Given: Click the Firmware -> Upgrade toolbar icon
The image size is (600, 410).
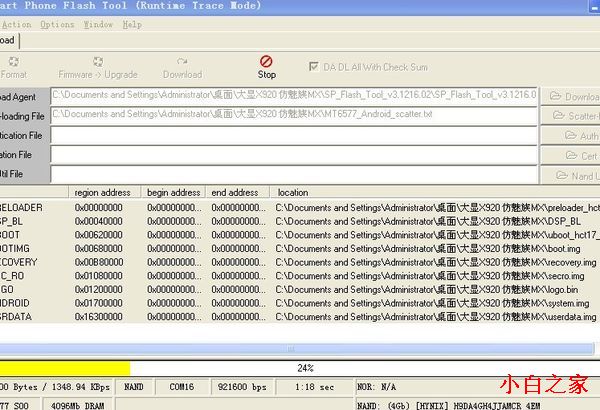Looking at the screenshot, I should click(98, 62).
